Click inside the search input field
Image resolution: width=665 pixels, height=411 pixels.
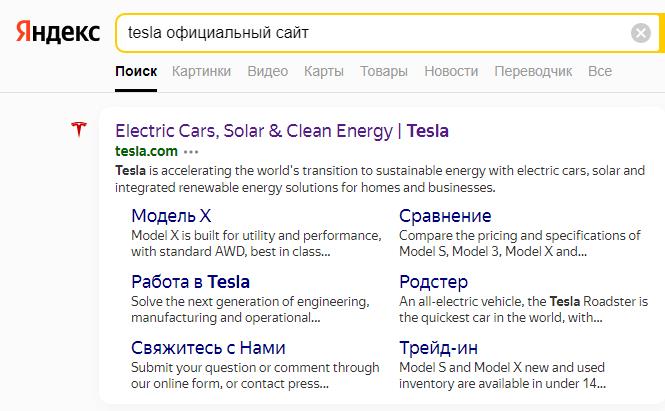(370, 33)
